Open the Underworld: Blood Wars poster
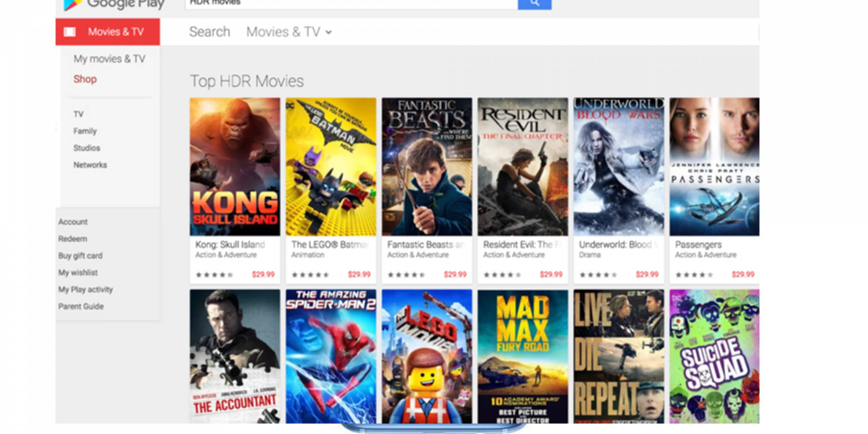The height and width of the screenshot is (434, 868). coord(619,167)
